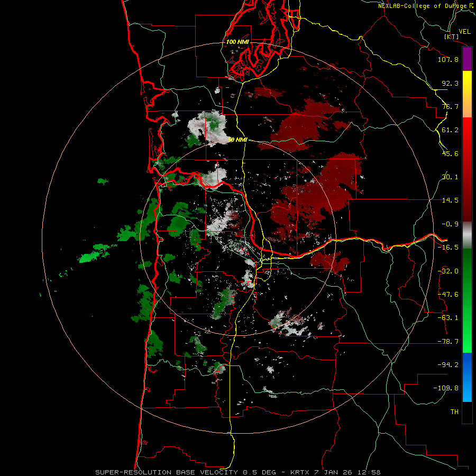Click the -63.1 velocity scale value
Image resolution: width=476 pixels, height=476 pixels.
pyautogui.click(x=448, y=318)
